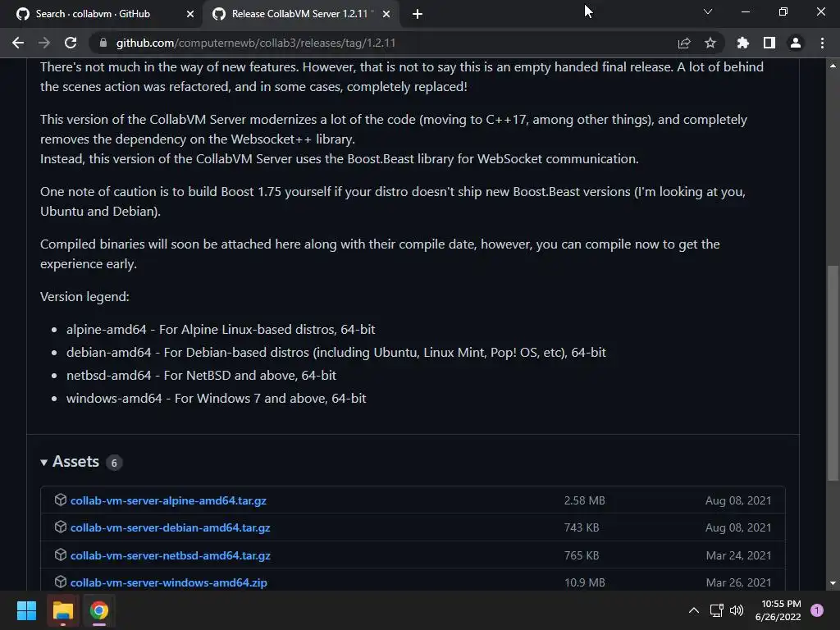Click 'Mar 24, 2021' date
This screenshot has height=630, width=840.
coord(739,555)
